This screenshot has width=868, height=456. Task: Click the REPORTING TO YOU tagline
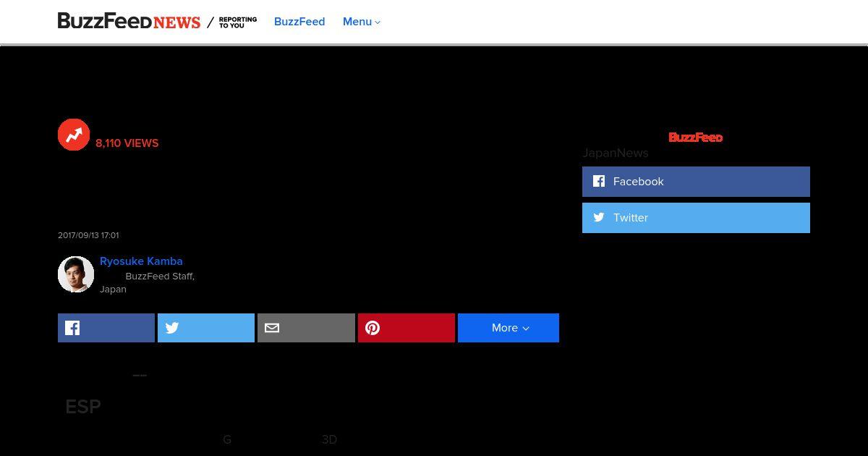238,22
